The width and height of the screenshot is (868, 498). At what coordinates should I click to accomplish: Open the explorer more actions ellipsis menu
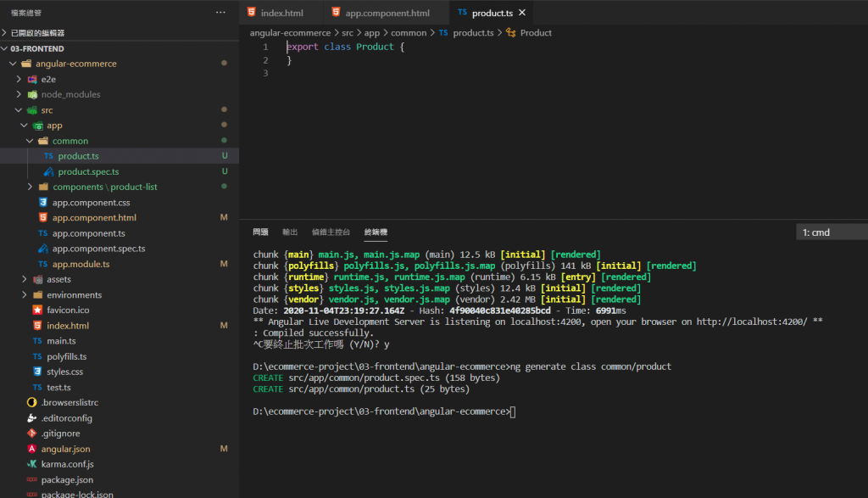tap(221, 13)
